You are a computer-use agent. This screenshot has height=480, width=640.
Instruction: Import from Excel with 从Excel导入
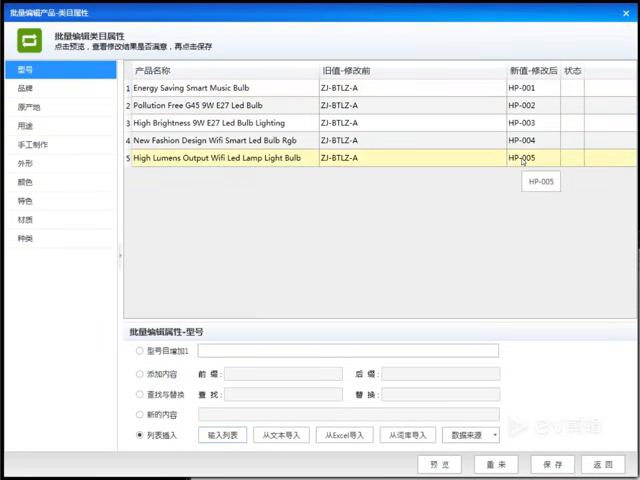344,435
